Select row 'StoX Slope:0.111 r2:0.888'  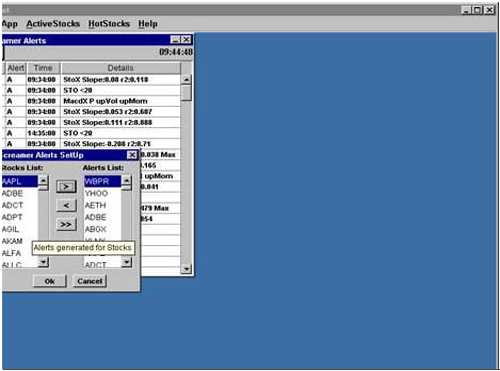point(93,122)
